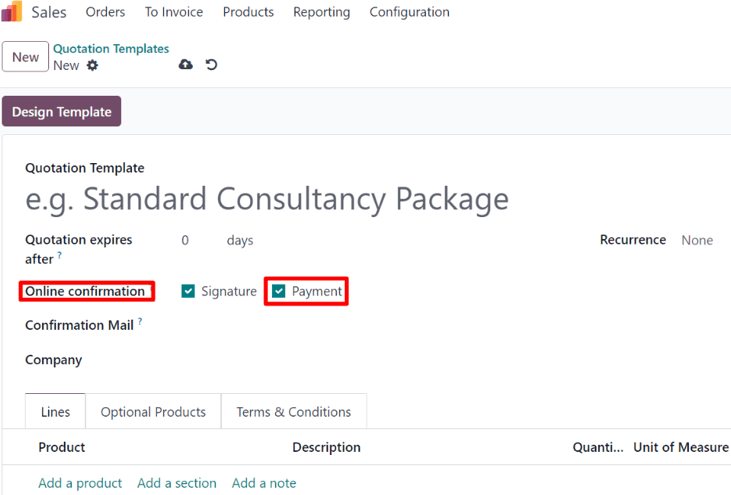Switch to the Optional Products tab
Screen dimensions: 731x495
[153, 412]
